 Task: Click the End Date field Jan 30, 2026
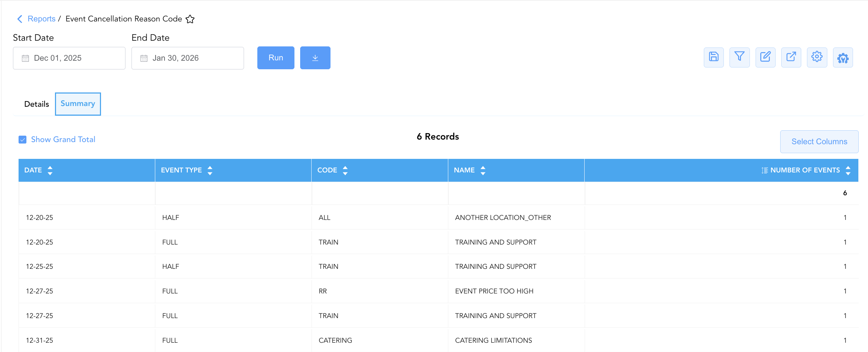click(188, 58)
